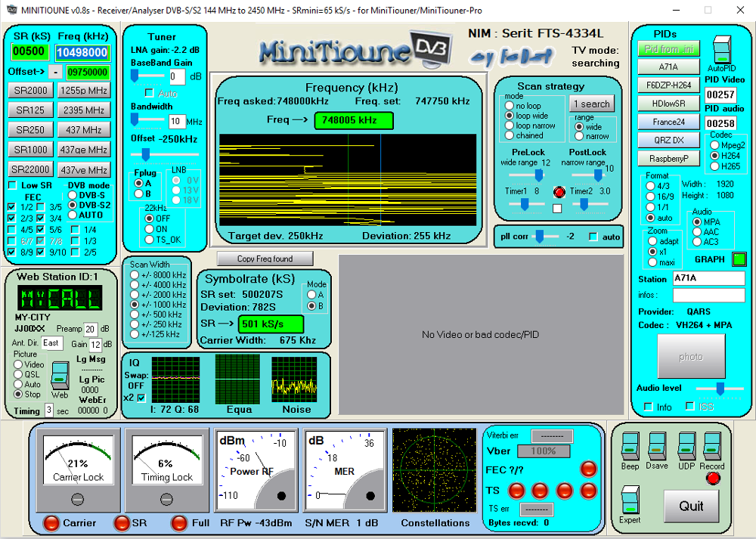Click the Power RF dBm meter

click(x=256, y=470)
